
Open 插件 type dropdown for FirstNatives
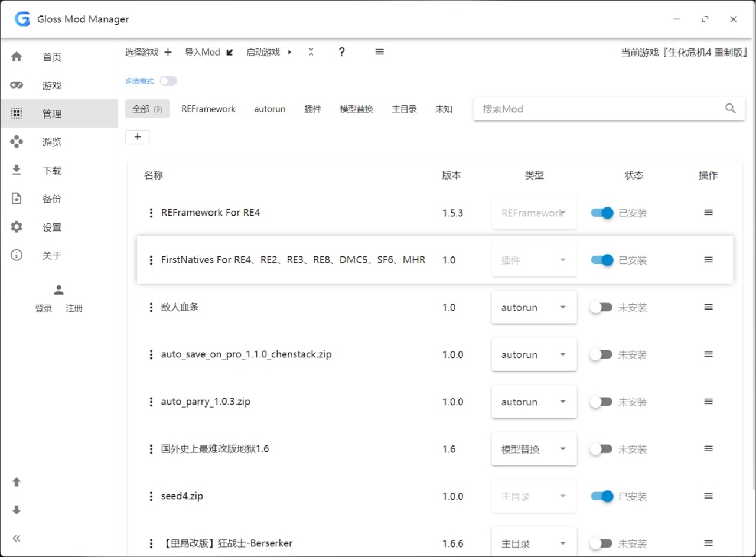(x=534, y=260)
